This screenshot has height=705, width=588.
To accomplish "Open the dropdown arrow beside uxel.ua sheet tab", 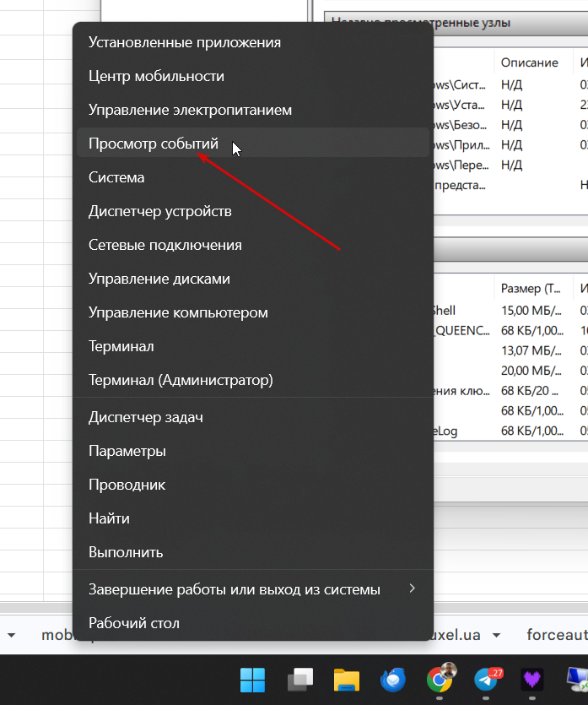I will coord(496,635).
